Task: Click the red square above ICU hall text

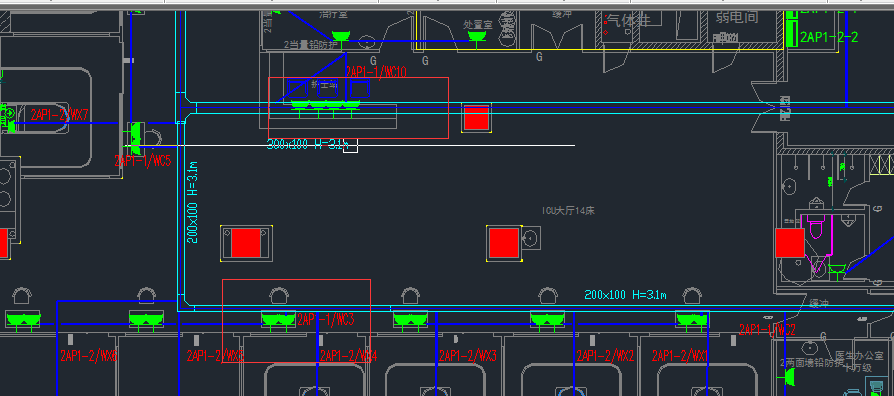Action: coord(476,119)
